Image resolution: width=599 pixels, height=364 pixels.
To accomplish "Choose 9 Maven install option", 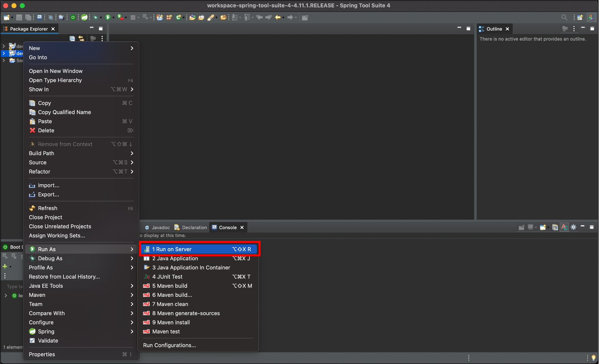I will (198, 322).
